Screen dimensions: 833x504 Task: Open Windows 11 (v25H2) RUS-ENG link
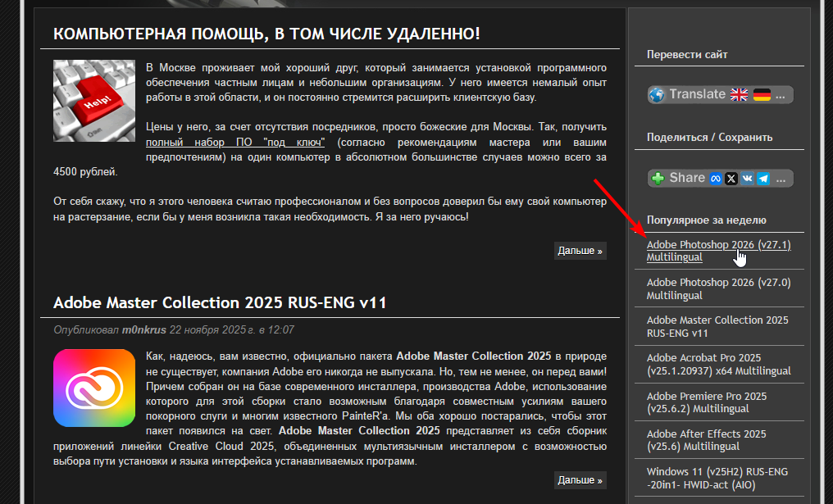(717, 478)
